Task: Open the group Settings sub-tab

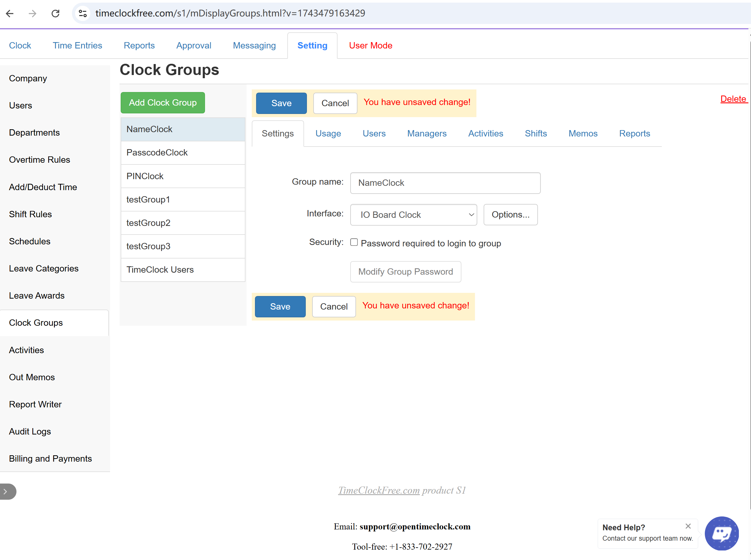Action: click(x=278, y=134)
